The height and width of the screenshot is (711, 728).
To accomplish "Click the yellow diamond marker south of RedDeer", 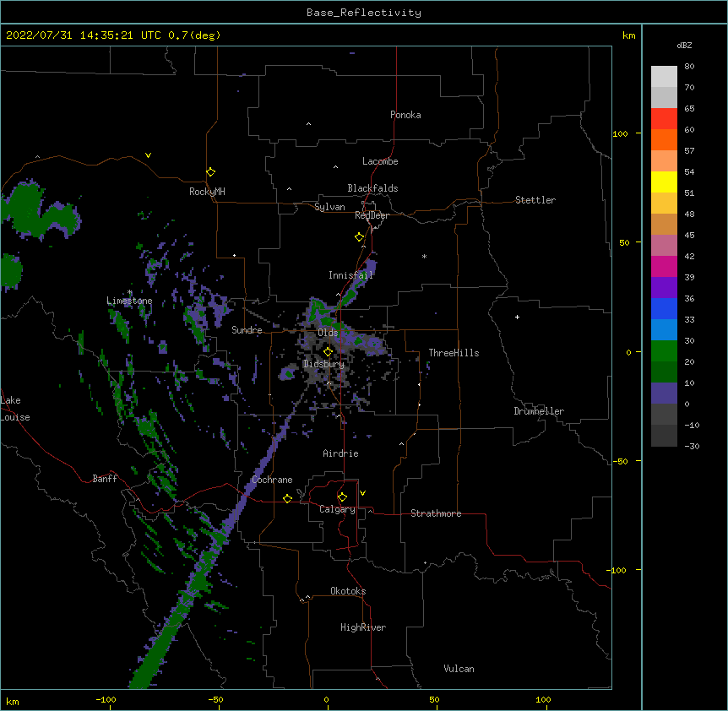I will pos(359,237).
